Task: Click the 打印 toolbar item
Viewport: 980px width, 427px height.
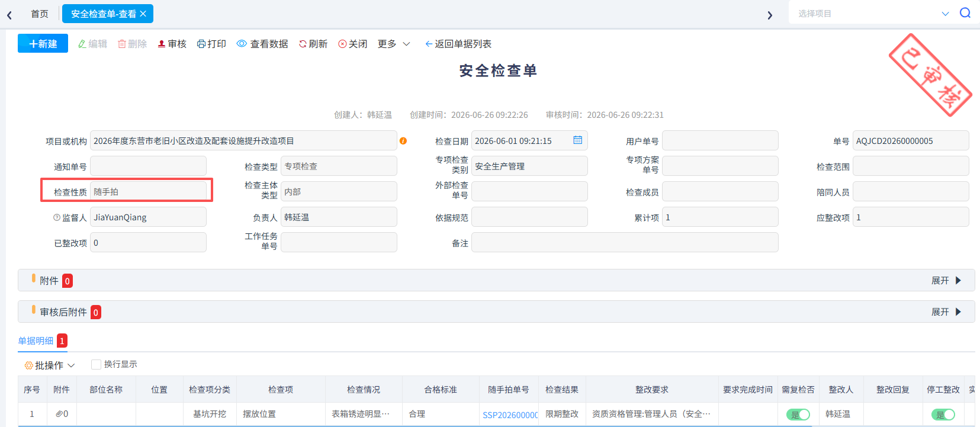Action: pyautogui.click(x=211, y=44)
